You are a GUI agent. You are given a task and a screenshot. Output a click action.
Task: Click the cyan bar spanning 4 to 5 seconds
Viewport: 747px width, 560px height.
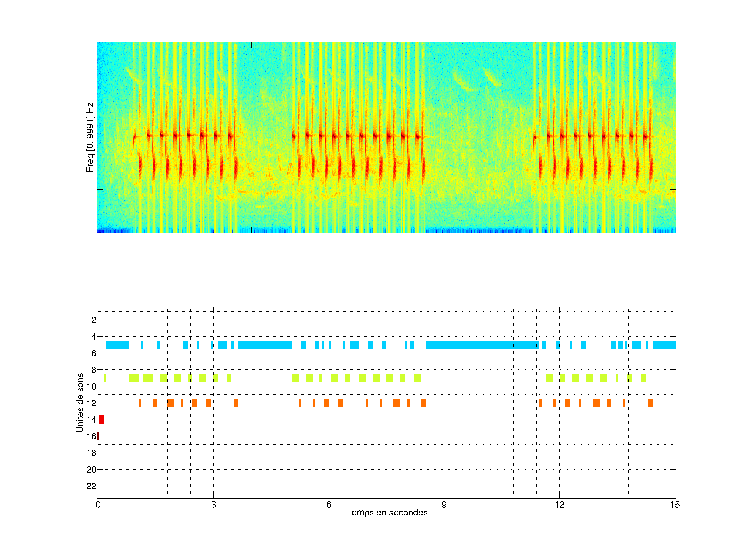point(265,345)
